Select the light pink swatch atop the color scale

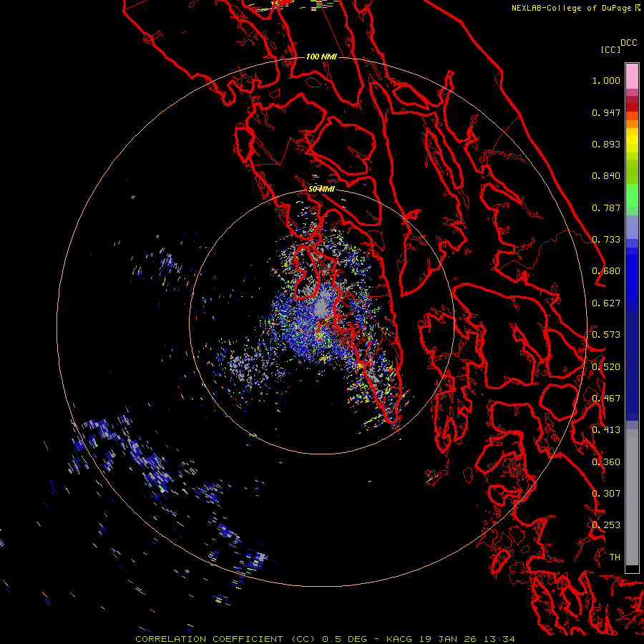coord(632,76)
